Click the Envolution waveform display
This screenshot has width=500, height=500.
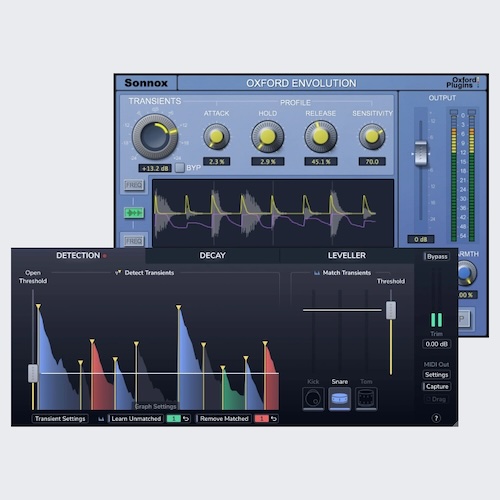coord(273,213)
